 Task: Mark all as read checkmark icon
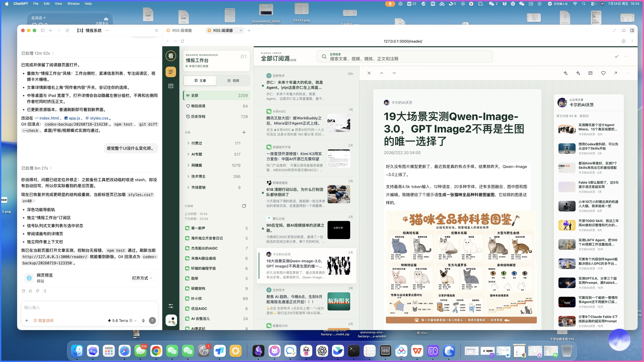click(617, 57)
